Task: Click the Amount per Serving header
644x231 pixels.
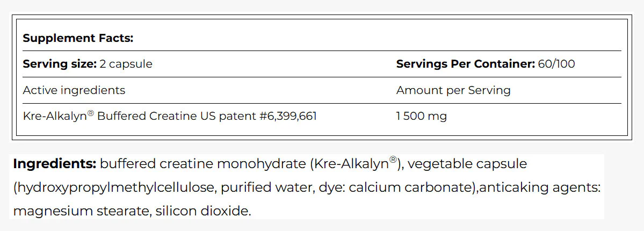Action: [453, 90]
